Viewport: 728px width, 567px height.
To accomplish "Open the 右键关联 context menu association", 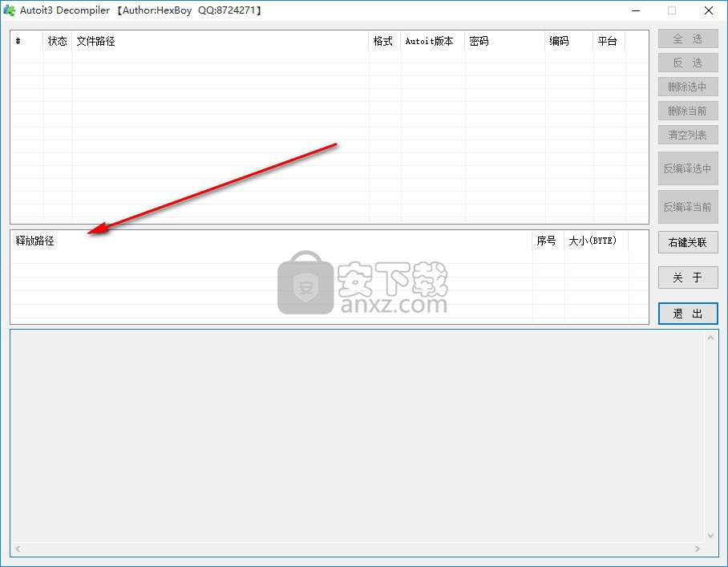I will [x=687, y=242].
